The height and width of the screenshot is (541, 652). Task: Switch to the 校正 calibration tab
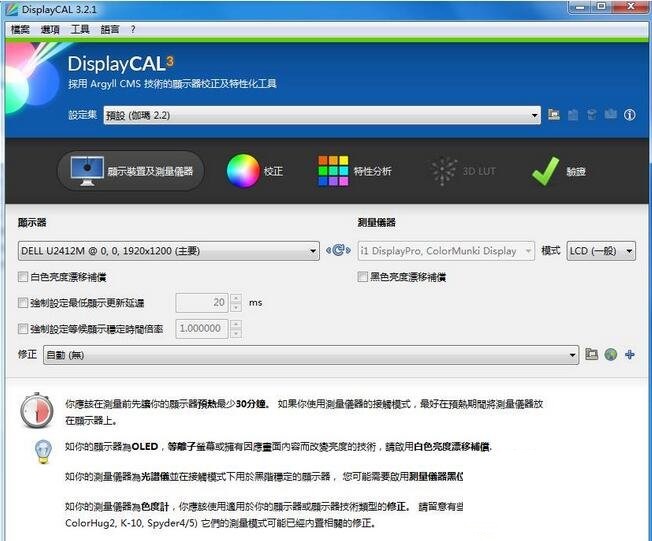pos(242,171)
